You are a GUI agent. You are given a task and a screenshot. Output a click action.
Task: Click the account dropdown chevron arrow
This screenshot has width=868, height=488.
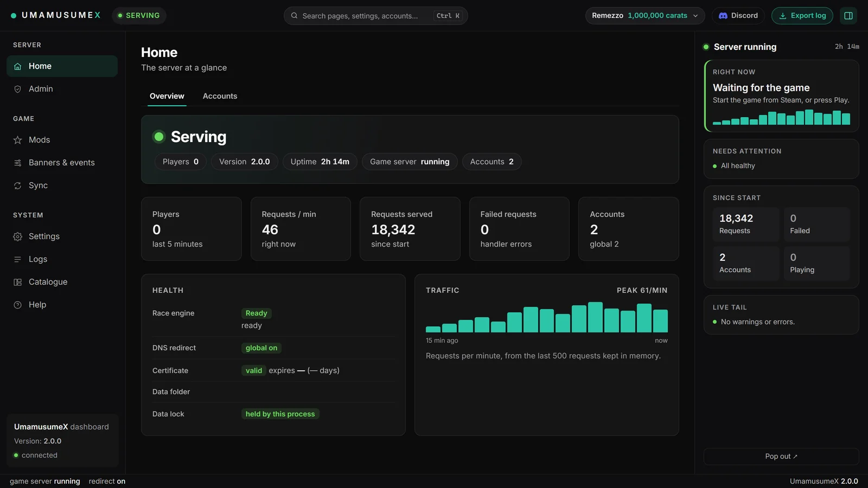pos(695,16)
